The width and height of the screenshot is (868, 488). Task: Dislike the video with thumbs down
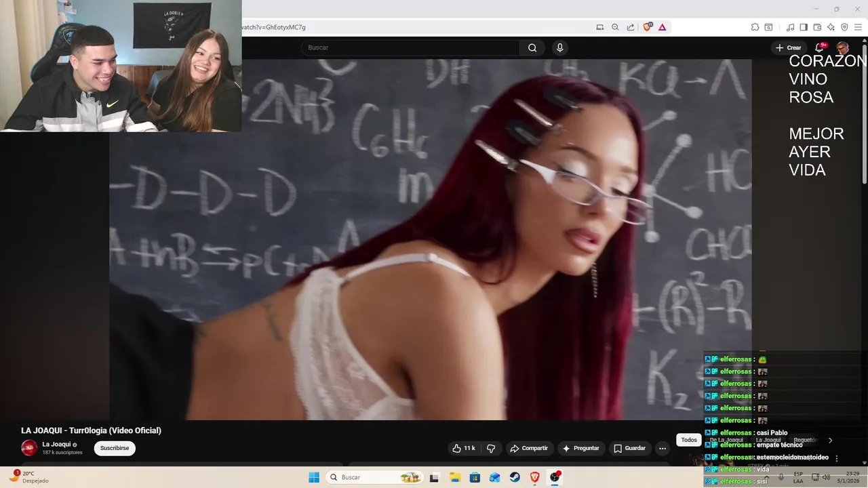coord(491,448)
